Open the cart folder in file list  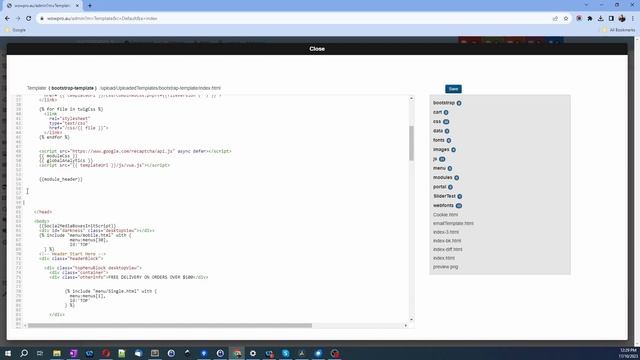438,112
